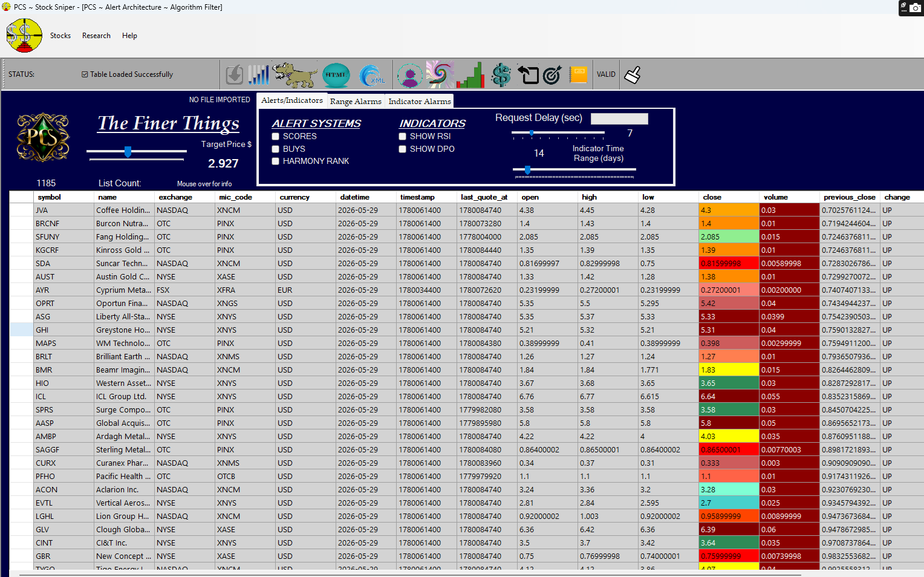
Task: Click the "Kinross Gold" name cell
Action: 125,250
